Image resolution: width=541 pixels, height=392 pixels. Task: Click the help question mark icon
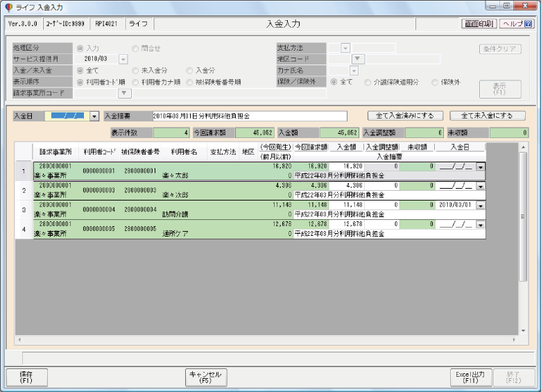point(528,24)
